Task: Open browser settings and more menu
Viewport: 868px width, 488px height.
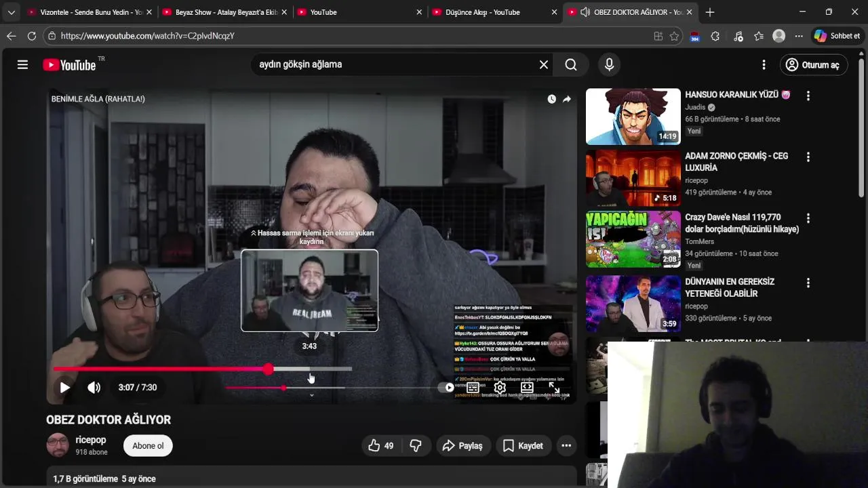Action: coord(799,36)
